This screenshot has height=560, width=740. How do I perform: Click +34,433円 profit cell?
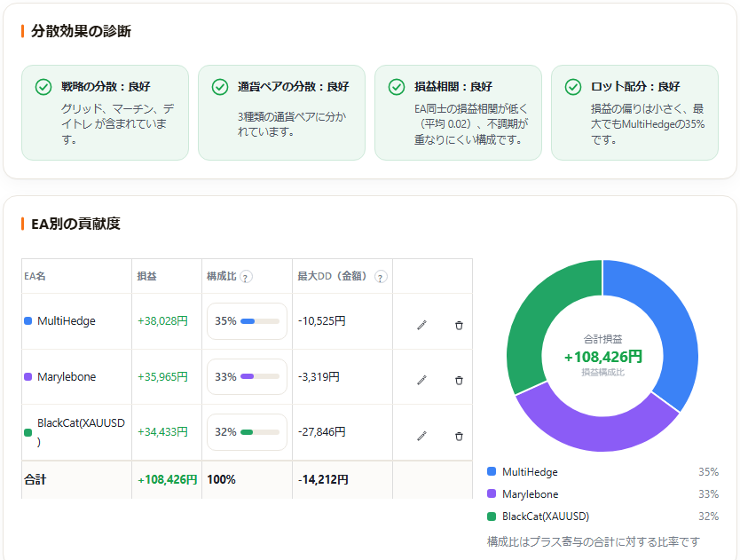[x=162, y=432]
